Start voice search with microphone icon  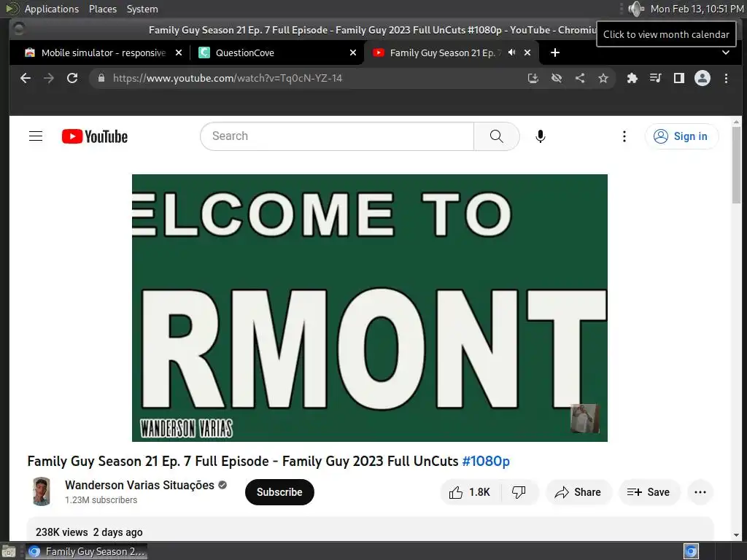point(541,136)
